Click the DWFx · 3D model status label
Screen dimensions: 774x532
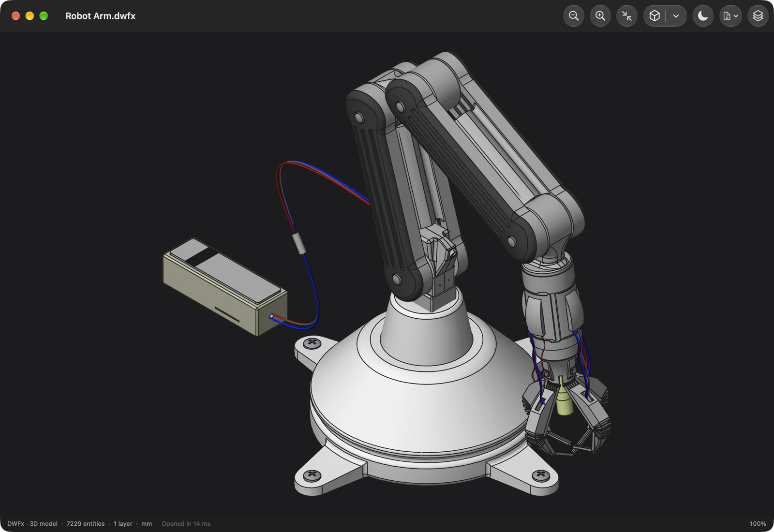coord(32,524)
